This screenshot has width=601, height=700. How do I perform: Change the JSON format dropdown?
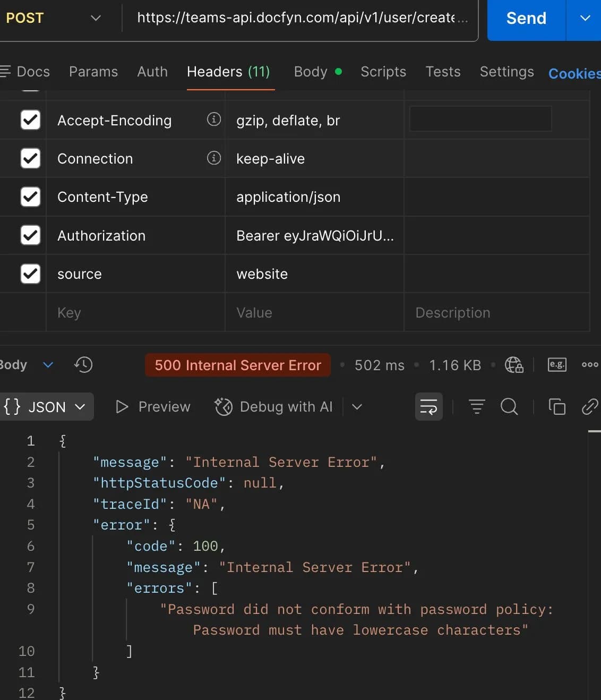click(47, 407)
